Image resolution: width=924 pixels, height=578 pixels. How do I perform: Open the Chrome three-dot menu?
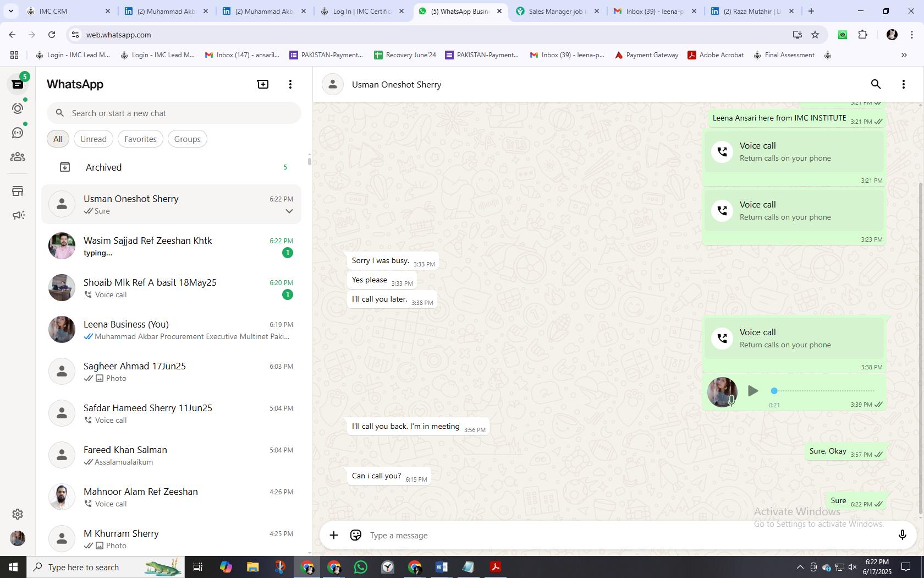[912, 35]
